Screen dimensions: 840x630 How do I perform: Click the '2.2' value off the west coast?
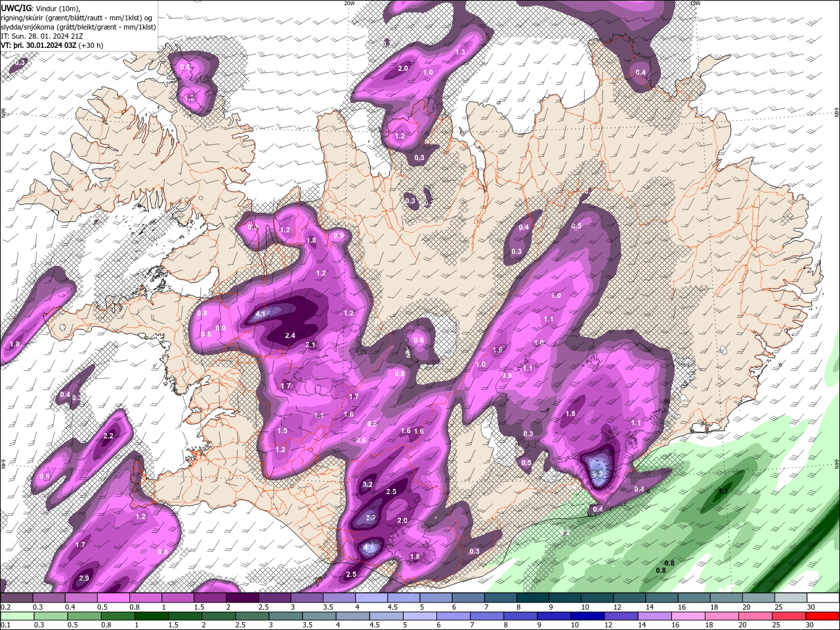108,436
